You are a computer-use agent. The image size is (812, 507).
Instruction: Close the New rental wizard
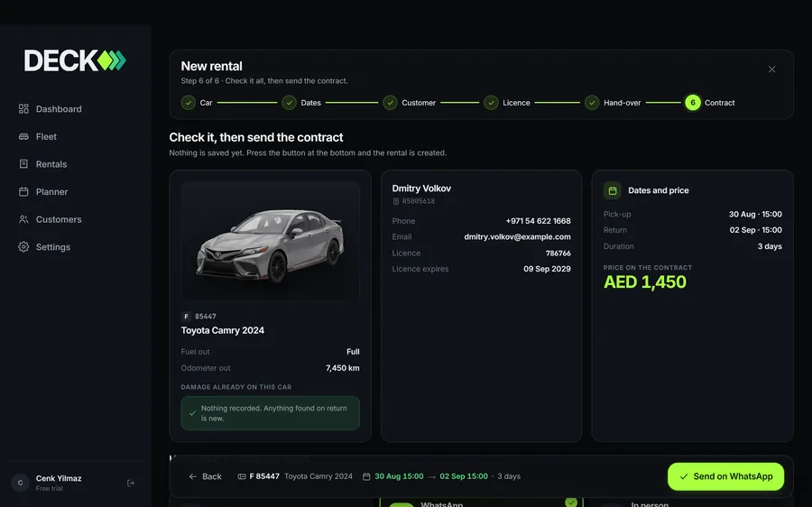771,69
